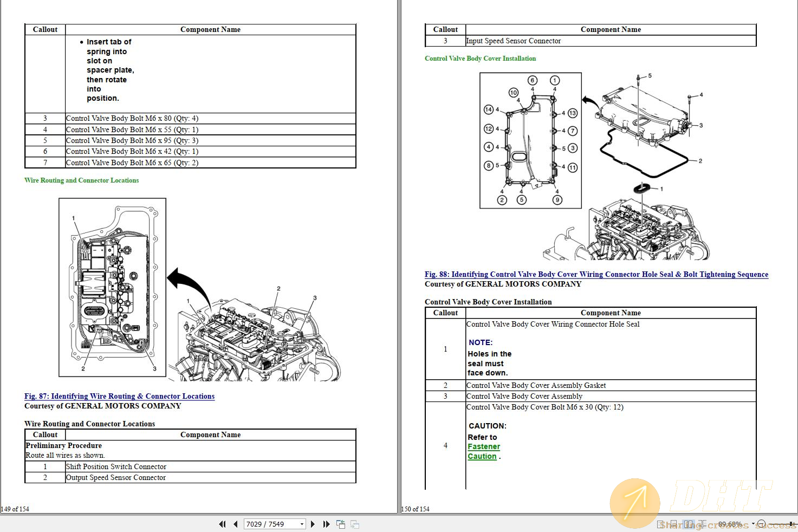Select row Control Valve Body Bolt M6 x 80
798x532 pixels.
[x=190, y=118]
